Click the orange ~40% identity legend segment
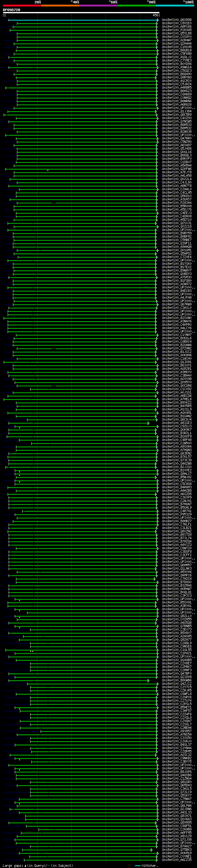Screen dimensions: 197x868 (x=60, y=6)
